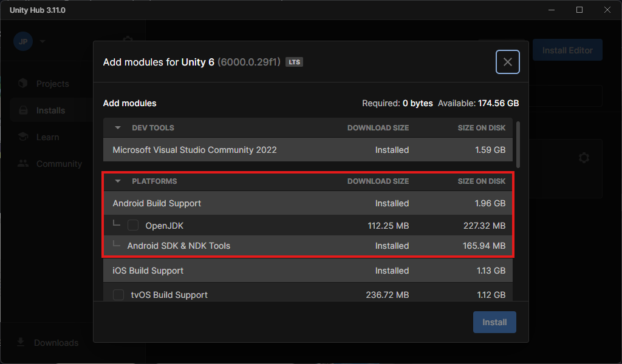Click the 227.32 MB size value
This screenshot has width=622, height=364.
pos(484,226)
